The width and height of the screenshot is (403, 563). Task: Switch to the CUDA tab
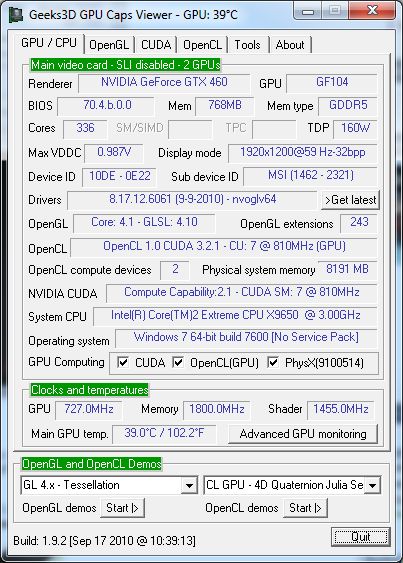(156, 45)
